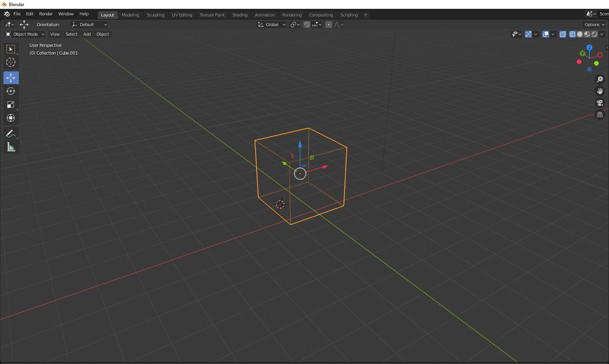
Task: Activate the Transform tool
Action: point(11,118)
